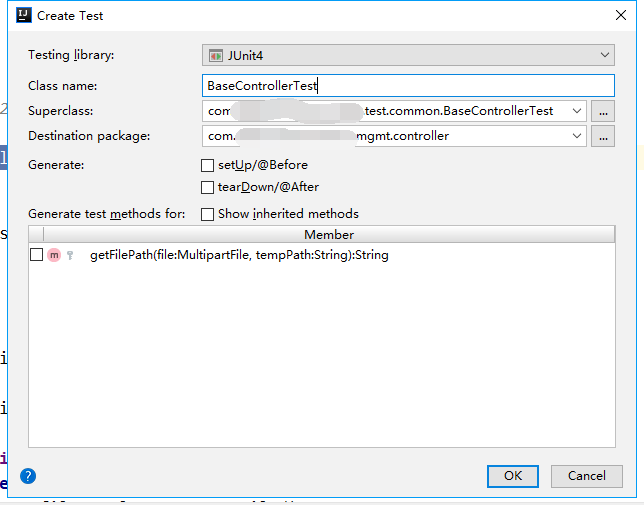
Task: Browse Destination package with ellipsis button
Action: point(602,136)
